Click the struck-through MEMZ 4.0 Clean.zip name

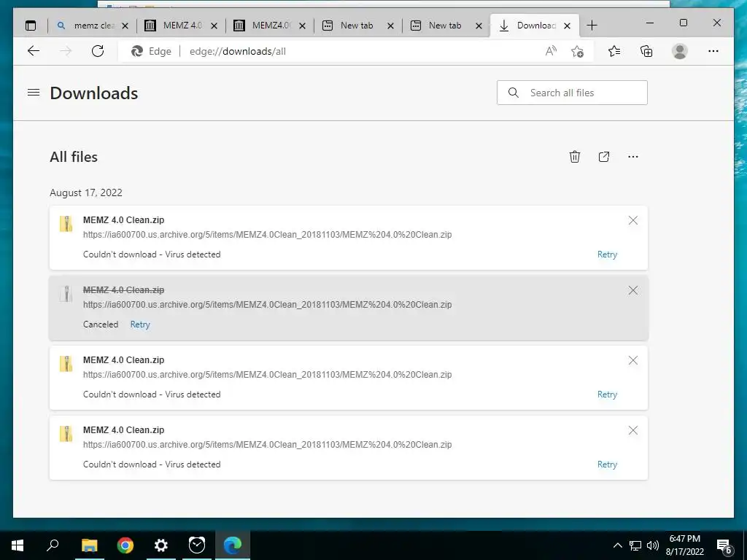pos(123,289)
